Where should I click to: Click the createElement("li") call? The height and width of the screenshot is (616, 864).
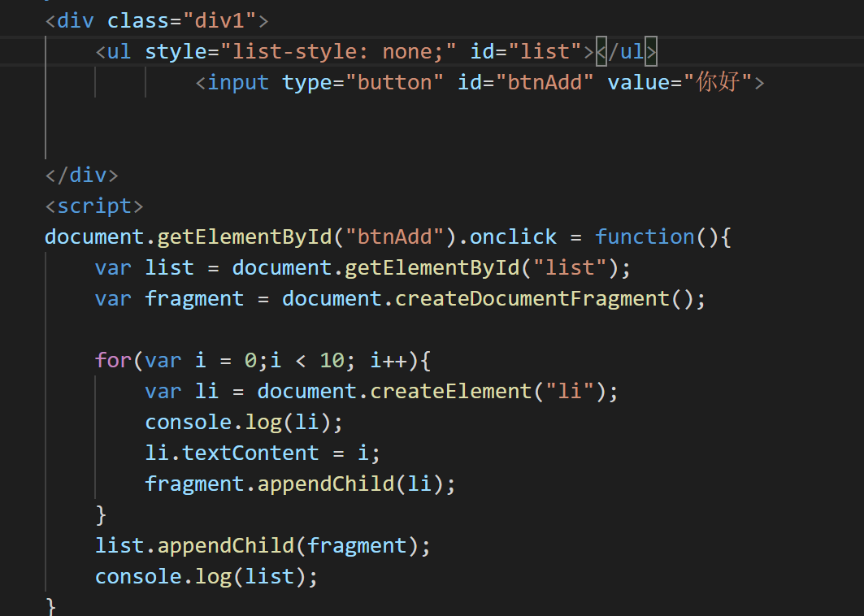(x=488, y=391)
